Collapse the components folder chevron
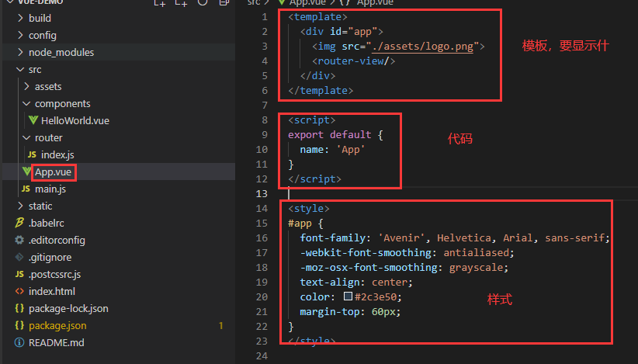Viewport: 638px width, 364px height. coord(26,103)
